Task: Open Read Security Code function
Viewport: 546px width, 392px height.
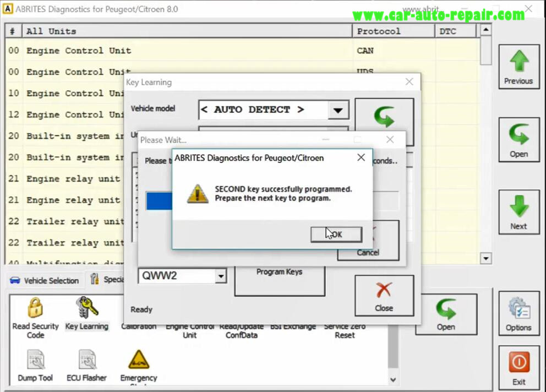Action: pos(35,318)
